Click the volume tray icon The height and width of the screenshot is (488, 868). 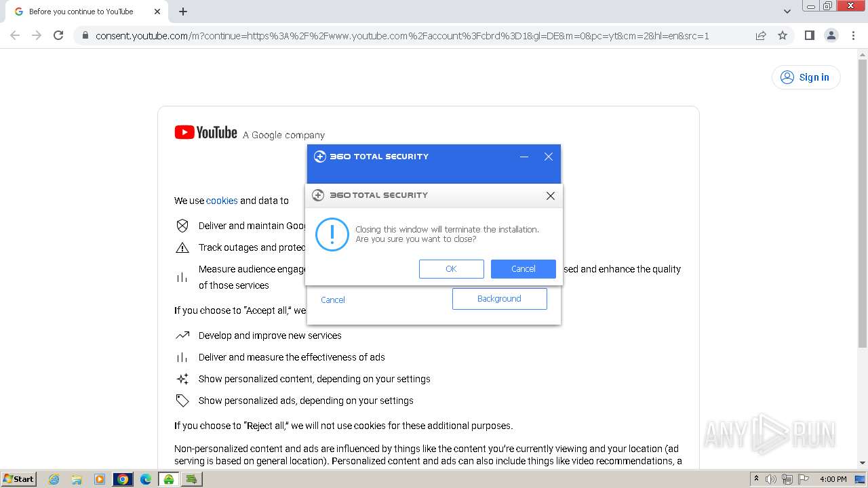click(x=771, y=479)
